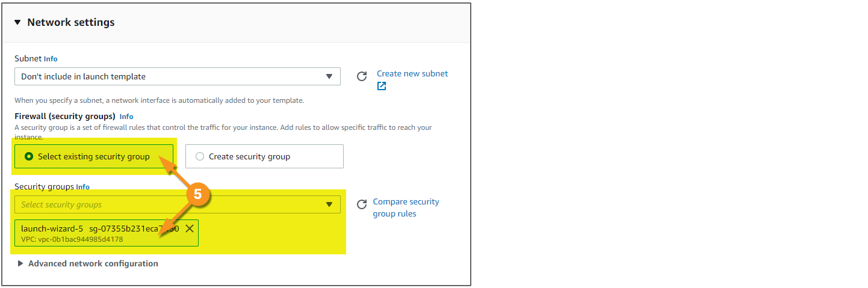The width and height of the screenshot is (868, 288).
Task: Click the refresh icon next to Subnet dropdown
Action: [x=362, y=76]
